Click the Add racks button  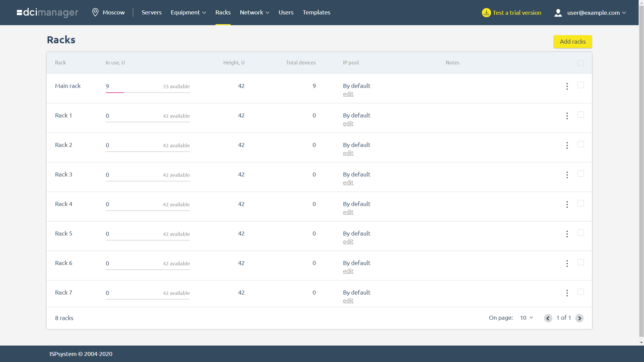(573, 42)
